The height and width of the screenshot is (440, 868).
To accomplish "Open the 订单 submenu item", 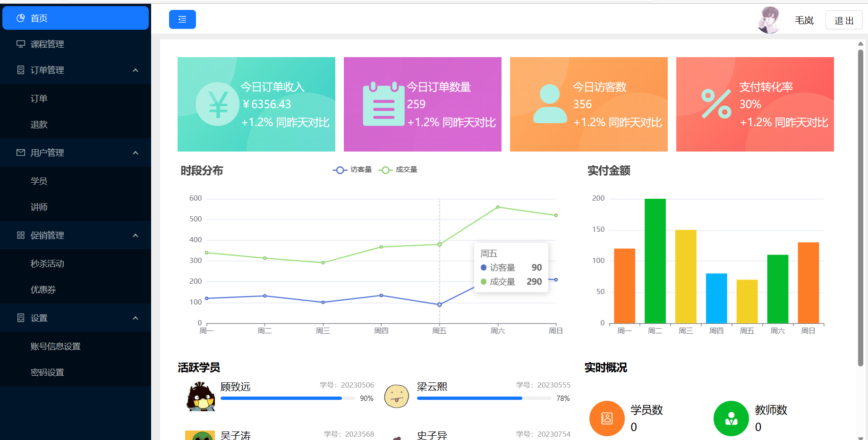I will click(76, 98).
